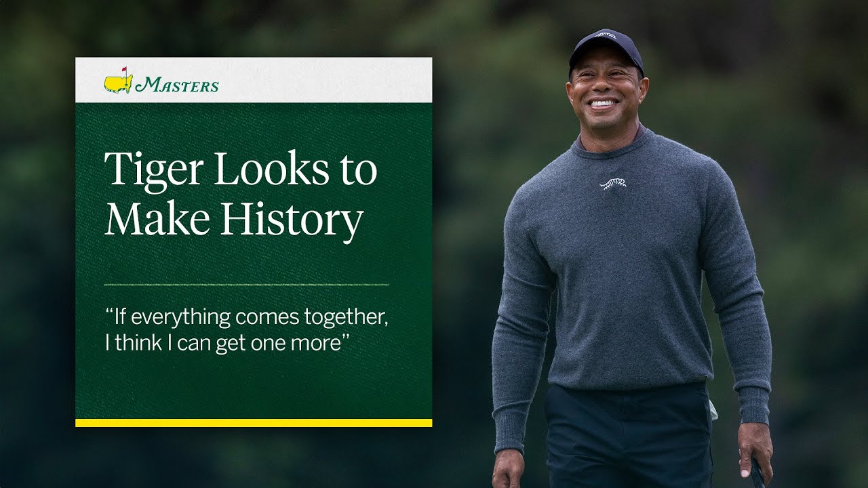This screenshot has height=488, width=868.
Task: Click the red flag on the Masters logo
Action: point(123,70)
